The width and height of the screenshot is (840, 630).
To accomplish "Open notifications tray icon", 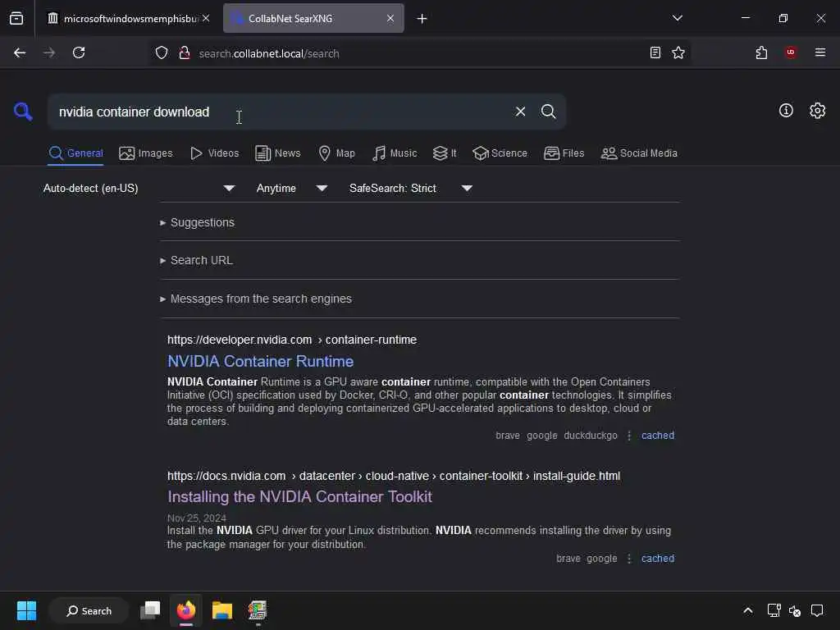I will 817,610.
